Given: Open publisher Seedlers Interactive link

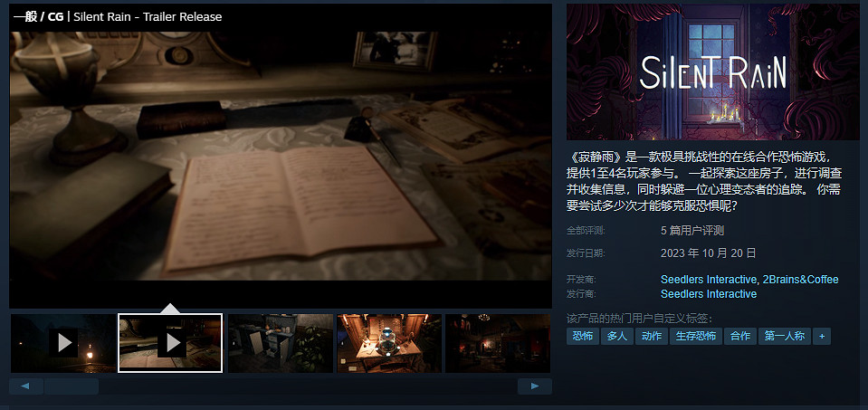Looking at the screenshot, I should pyautogui.click(x=709, y=294).
